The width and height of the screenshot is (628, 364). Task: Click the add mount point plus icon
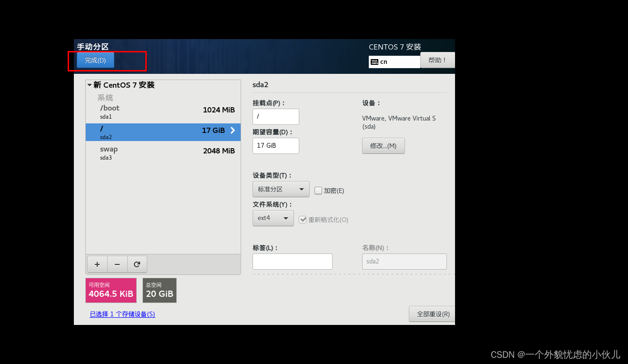(97, 264)
